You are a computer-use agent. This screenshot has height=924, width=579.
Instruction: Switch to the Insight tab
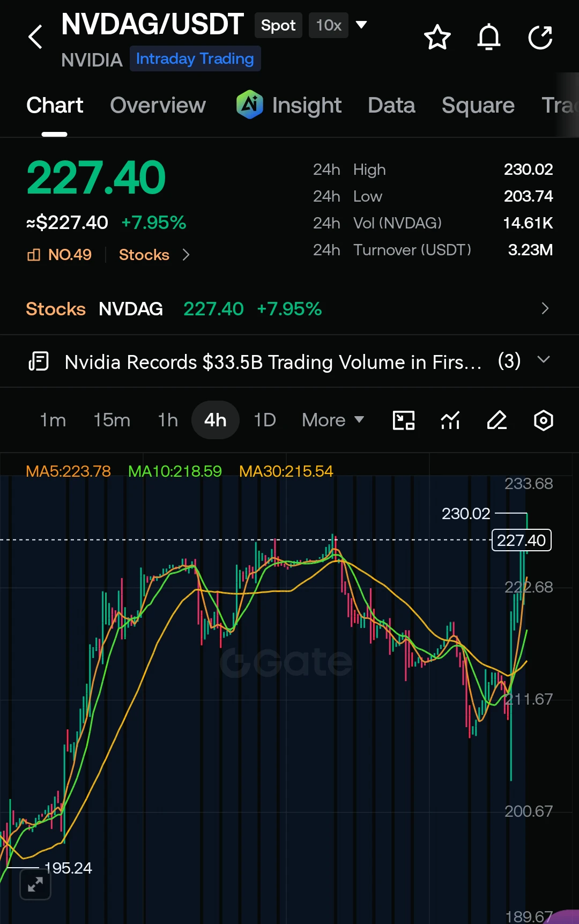pyautogui.click(x=307, y=105)
